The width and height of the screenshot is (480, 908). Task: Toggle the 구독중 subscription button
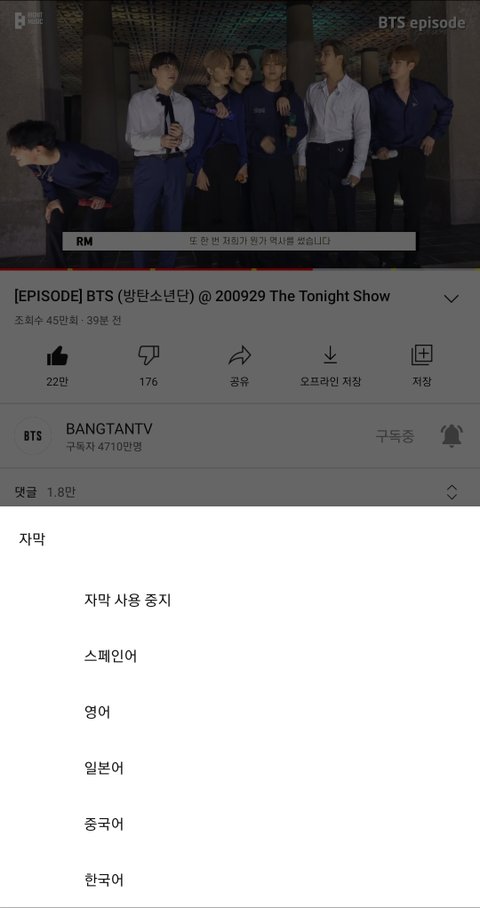[395, 436]
